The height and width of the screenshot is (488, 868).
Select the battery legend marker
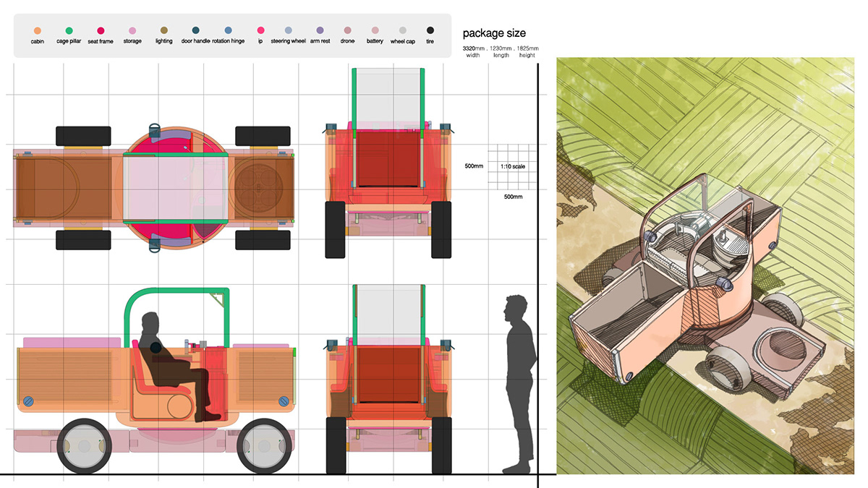375,30
